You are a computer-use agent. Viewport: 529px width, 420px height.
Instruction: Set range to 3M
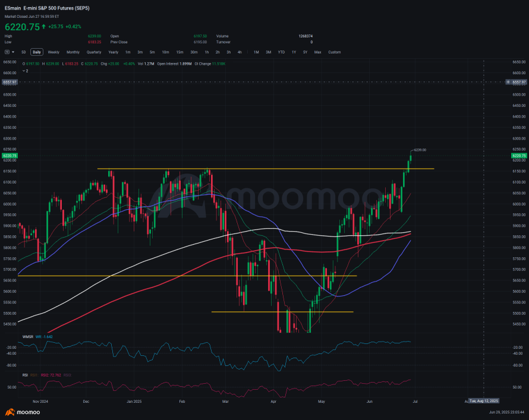pyautogui.click(x=269, y=52)
